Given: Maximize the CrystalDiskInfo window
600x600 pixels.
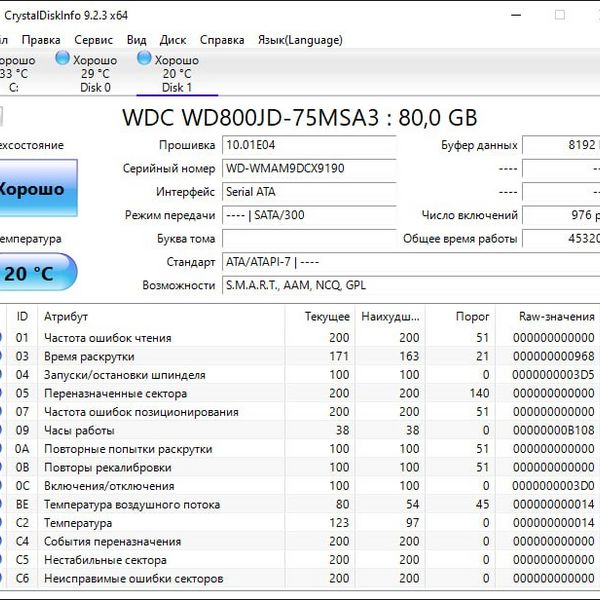Looking at the screenshot, I should click(x=560, y=15).
